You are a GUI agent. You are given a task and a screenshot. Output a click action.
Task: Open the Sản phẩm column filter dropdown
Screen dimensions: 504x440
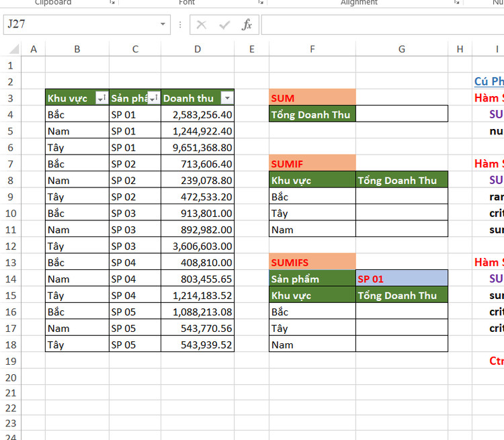click(154, 97)
